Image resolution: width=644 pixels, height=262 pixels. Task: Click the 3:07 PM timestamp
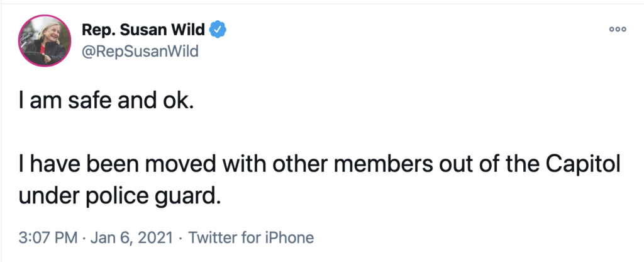pyautogui.click(x=47, y=238)
